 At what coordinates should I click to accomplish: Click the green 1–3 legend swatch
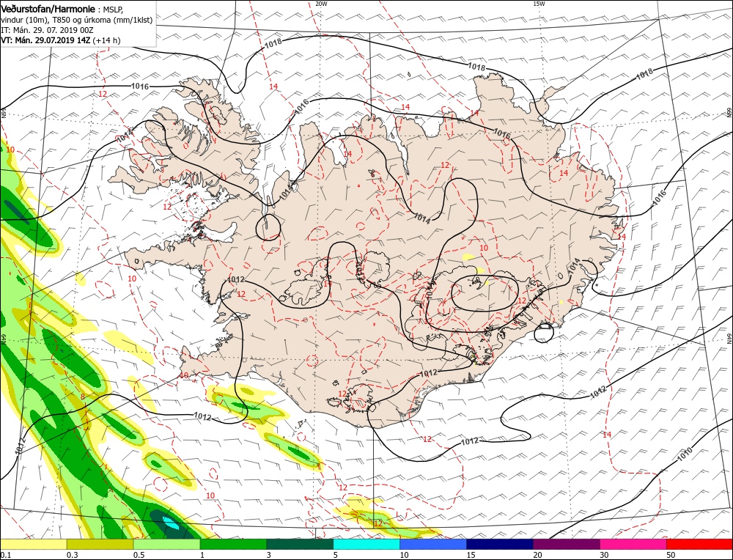(233, 544)
